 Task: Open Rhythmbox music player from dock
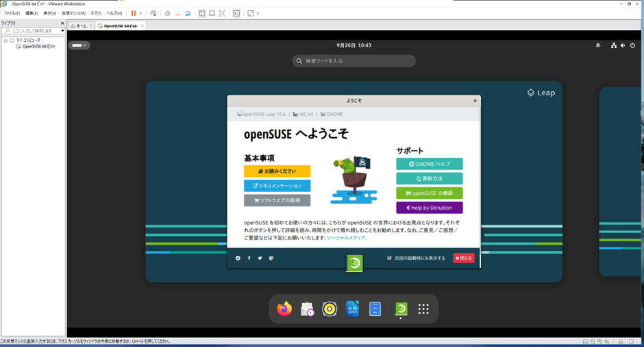[x=330, y=309]
